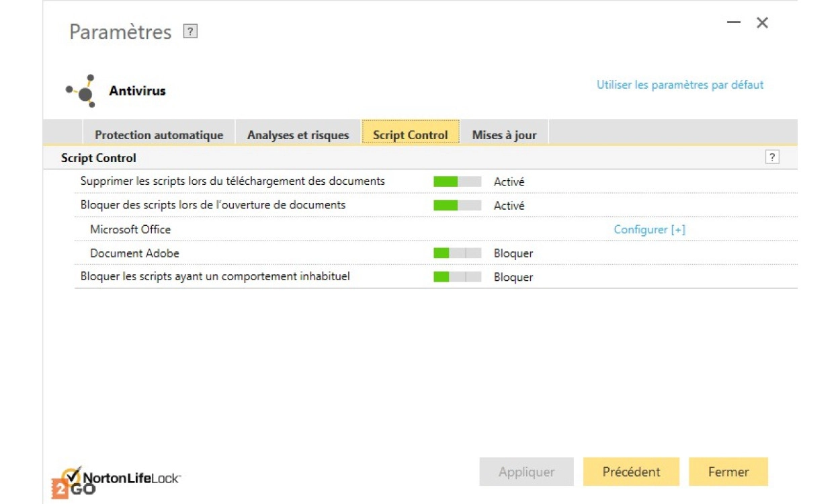Click the help icon beside Paramètres title
The height and width of the screenshot is (504, 840).
(x=191, y=32)
